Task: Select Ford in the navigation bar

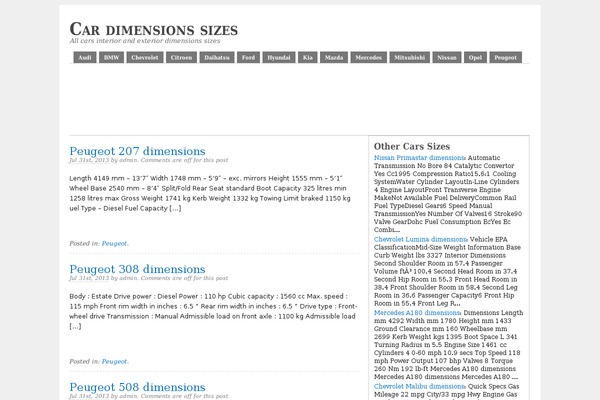Action: [x=248, y=57]
